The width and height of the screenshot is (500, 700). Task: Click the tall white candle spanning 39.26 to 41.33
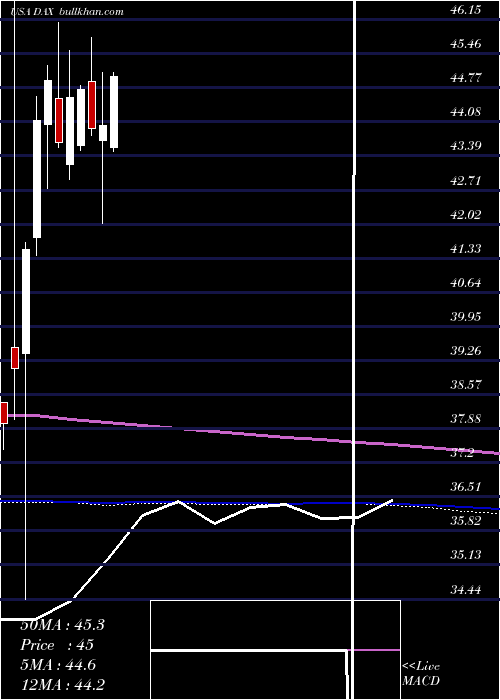click(26, 302)
